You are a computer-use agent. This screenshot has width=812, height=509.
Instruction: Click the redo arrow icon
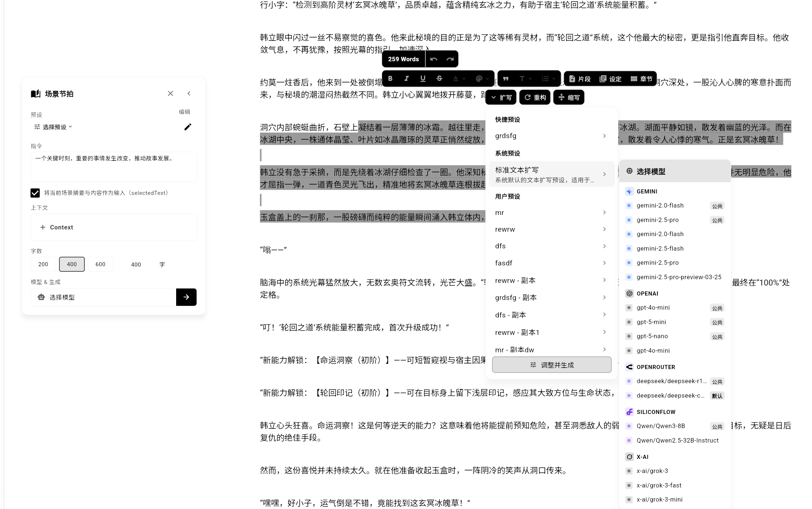pyautogui.click(x=450, y=59)
